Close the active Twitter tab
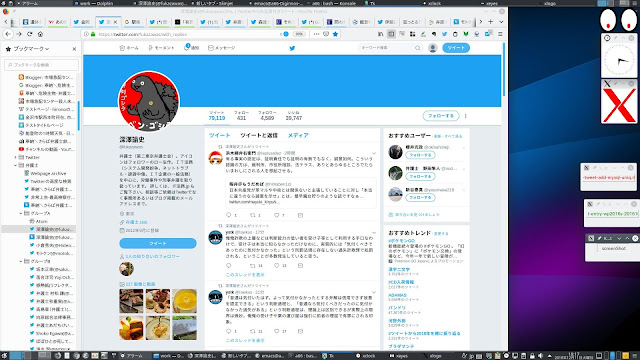 [x=115, y=22]
